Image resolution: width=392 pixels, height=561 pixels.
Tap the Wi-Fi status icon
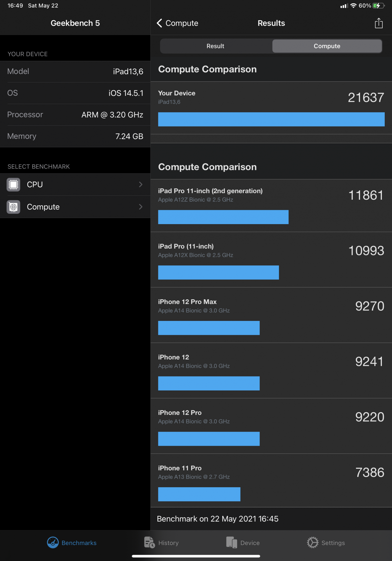(353, 6)
